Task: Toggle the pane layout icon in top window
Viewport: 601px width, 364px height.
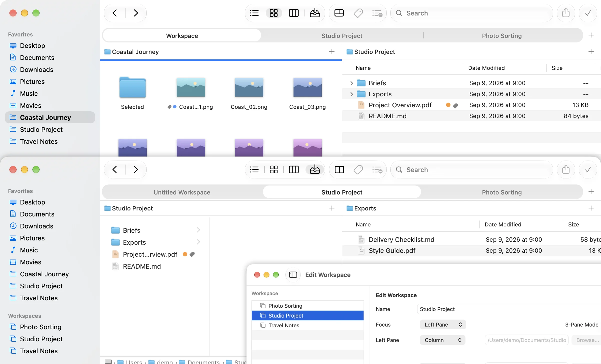Action: click(x=339, y=13)
